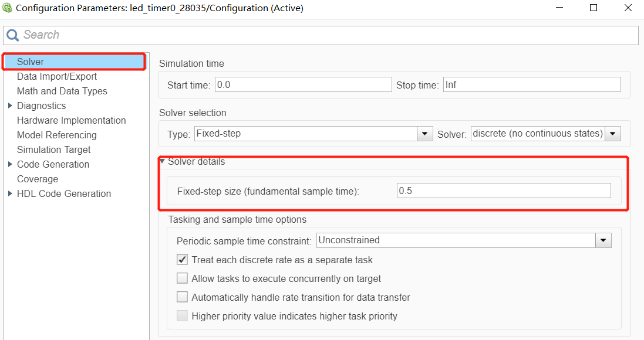Screen dimensions: 644x340
Task: Click the Stop time field
Action: coord(531,84)
